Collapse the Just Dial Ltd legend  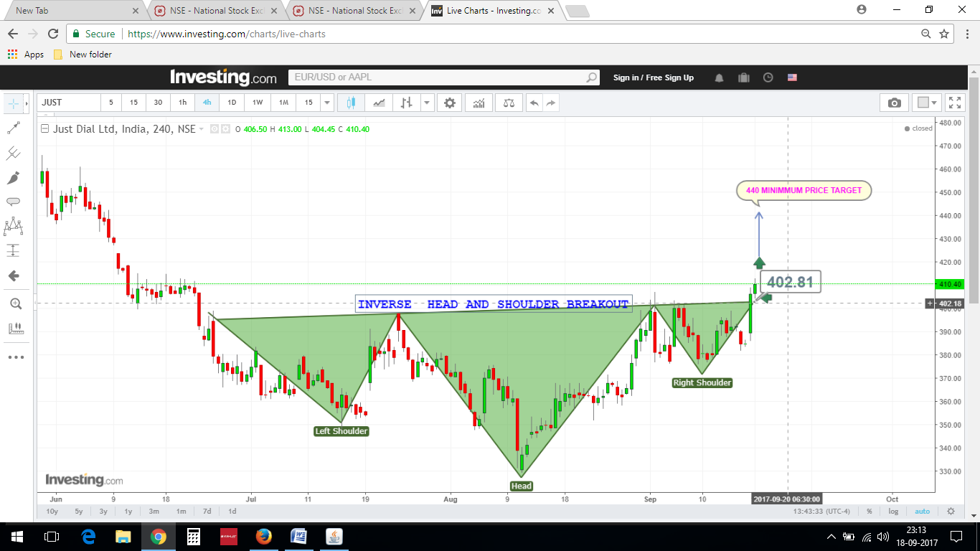click(x=44, y=129)
